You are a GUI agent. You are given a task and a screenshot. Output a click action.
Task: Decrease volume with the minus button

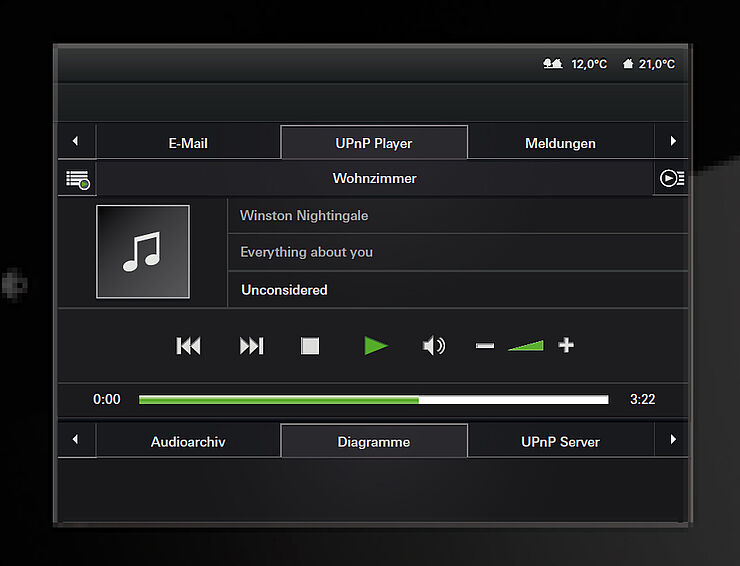485,346
